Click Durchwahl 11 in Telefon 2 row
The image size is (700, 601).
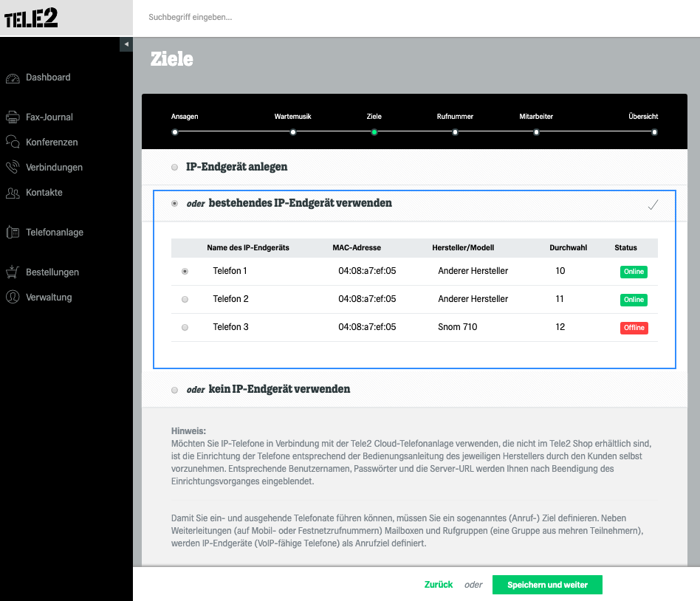point(560,299)
